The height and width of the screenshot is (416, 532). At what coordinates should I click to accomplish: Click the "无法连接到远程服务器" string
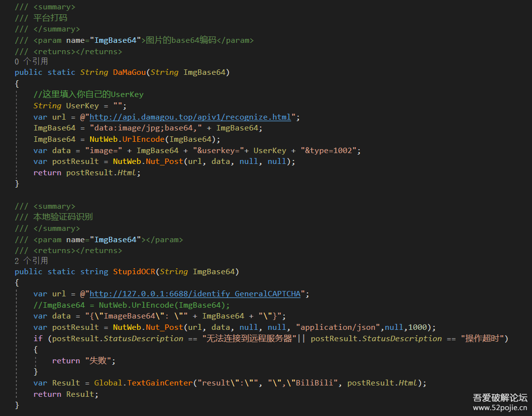tap(249, 338)
